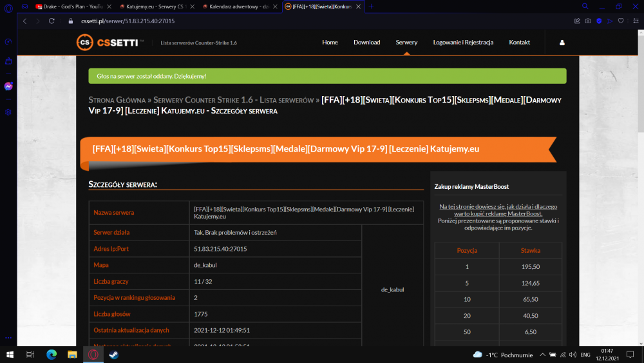The width and height of the screenshot is (644, 363).
Task: Open File Explorer from taskbar
Action: click(72, 355)
